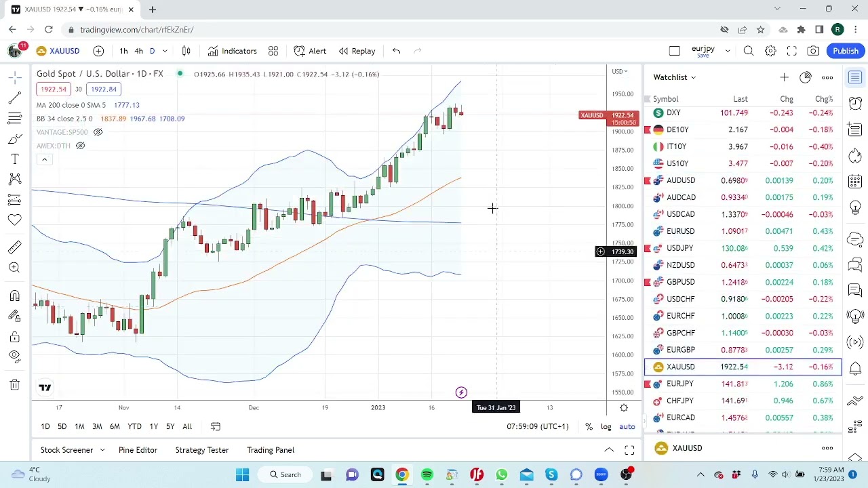Start Bar Replay mode
Image resolution: width=868 pixels, height=488 pixels.
(357, 51)
